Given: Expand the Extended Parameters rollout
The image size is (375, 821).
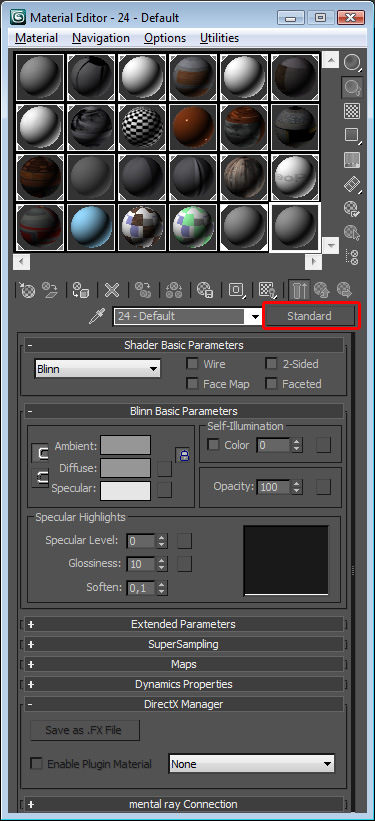Looking at the screenshot, I should coord(183,624).
